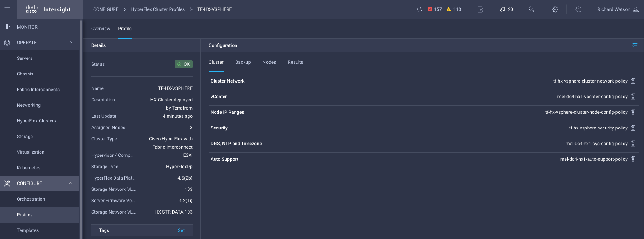The image size is (644, 239).
Task: Open the settings gear icon
Action: tap(555, 9)
